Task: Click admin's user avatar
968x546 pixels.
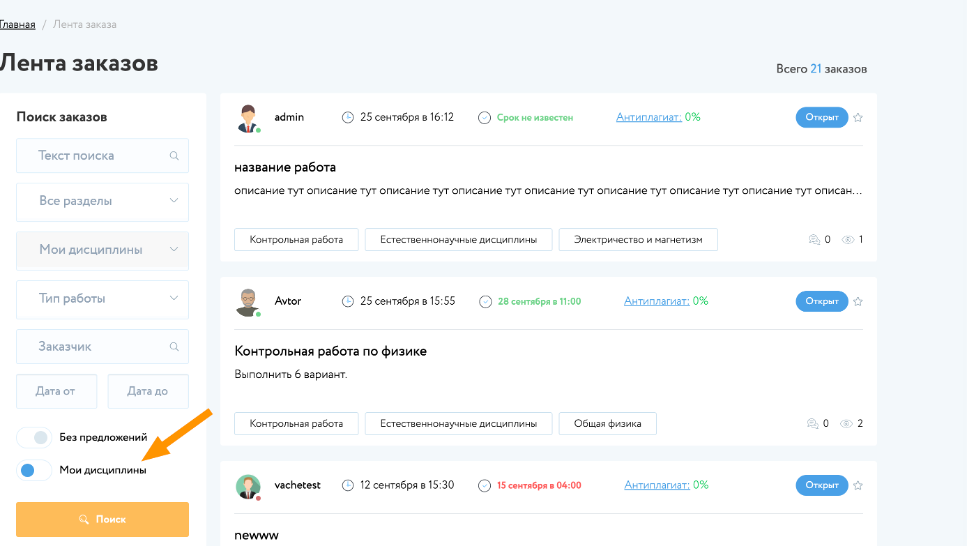Action: 248,118
